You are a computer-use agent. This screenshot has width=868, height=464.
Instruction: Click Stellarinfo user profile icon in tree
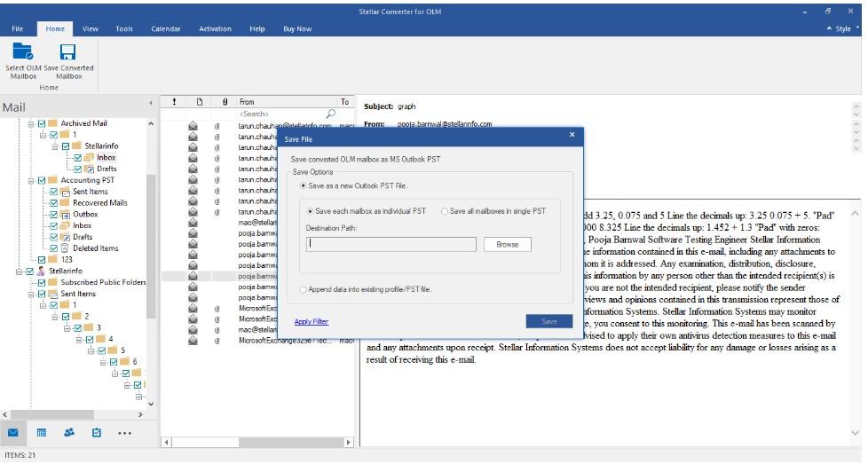[x=41, y=271]
